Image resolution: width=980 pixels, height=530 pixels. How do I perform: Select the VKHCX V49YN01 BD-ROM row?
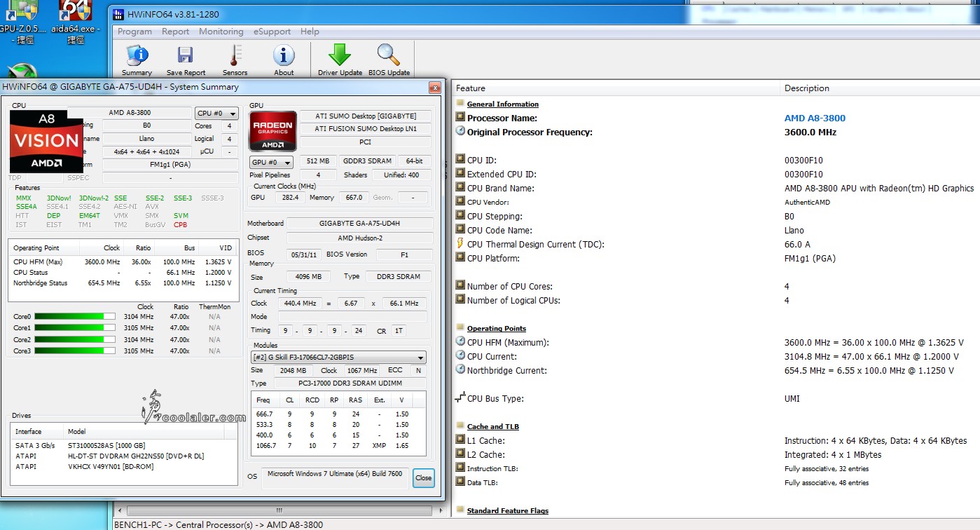tap(124, 467)
